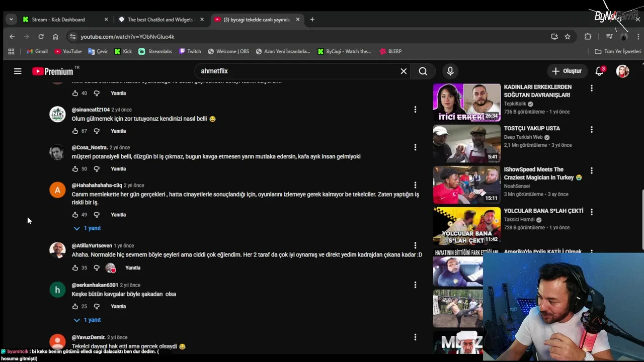Open the account avatar menu
644x362 pixels.
tap(623, 71)
